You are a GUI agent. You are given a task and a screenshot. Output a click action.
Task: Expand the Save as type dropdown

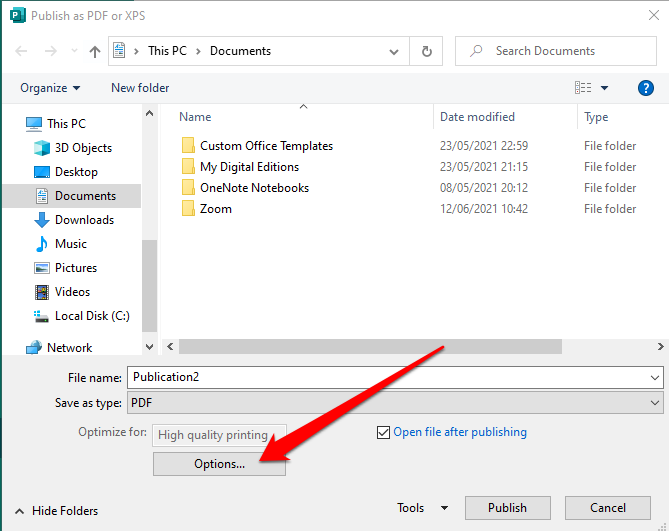tap(655, 402)
